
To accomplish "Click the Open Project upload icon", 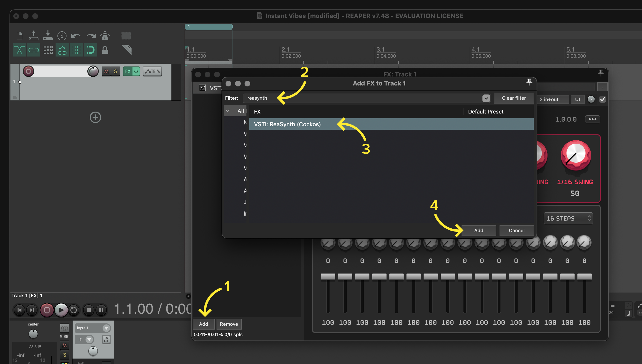I will 33,36.
